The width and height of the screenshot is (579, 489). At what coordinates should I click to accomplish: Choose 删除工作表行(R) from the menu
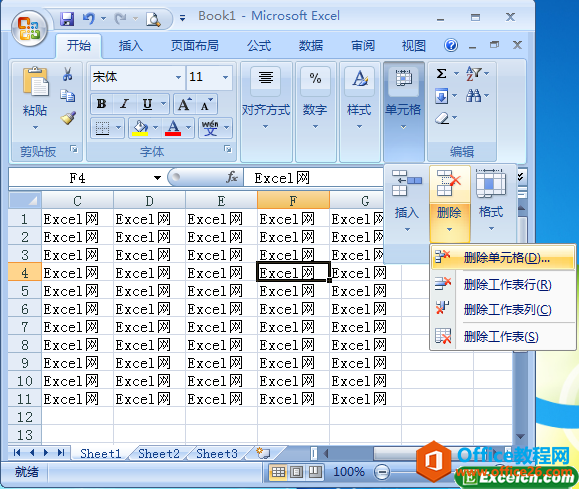[x=503, y=284]
